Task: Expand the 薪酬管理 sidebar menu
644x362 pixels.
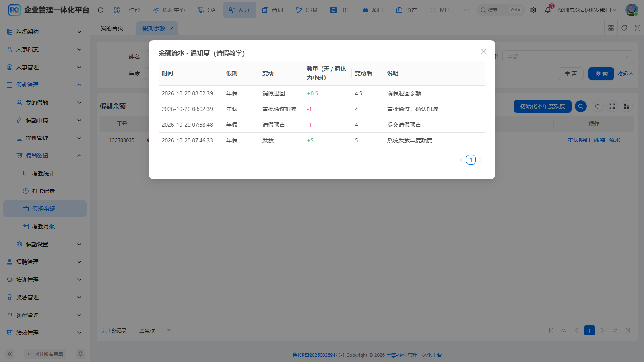Action: tap(45, 315)
